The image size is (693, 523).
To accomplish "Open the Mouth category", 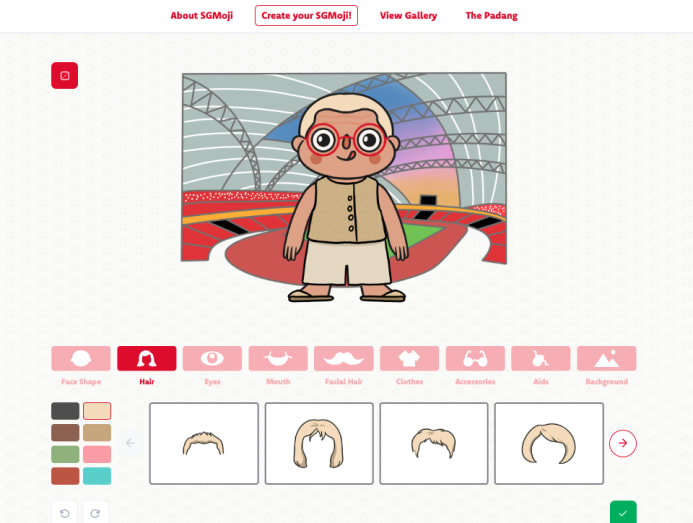I will [x=278, y=358].
